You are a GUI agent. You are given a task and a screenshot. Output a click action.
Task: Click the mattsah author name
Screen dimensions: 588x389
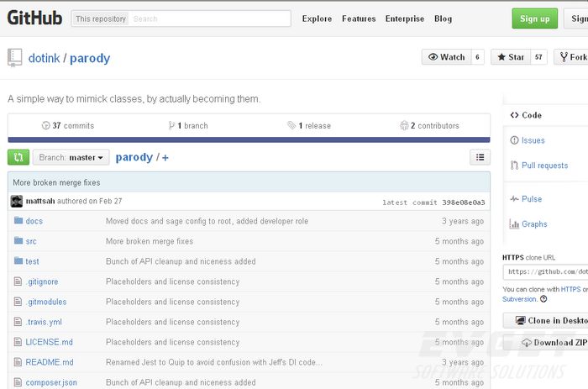click(x=40, y=201)
